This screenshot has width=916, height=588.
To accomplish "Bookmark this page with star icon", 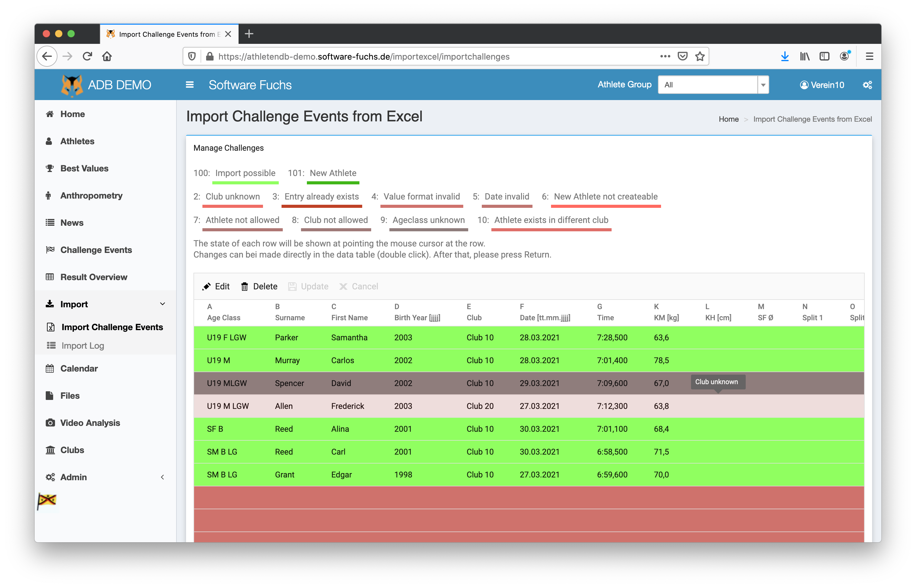I will pos(700,56).
